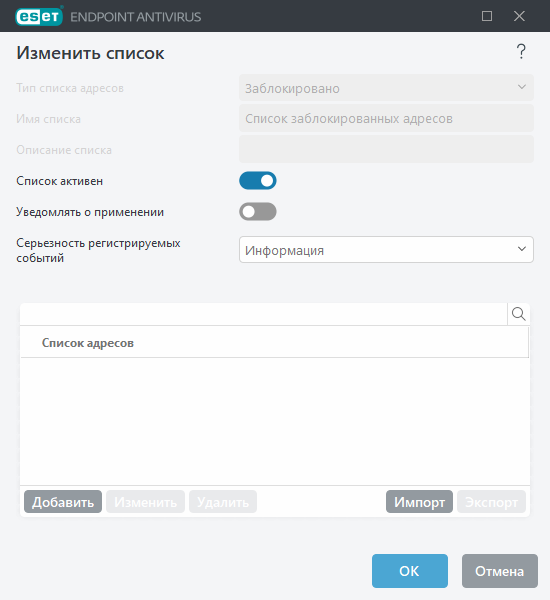Click the 'Список заблокированных адресов' name field
550x600 pixels.
(x=386, y=118)
